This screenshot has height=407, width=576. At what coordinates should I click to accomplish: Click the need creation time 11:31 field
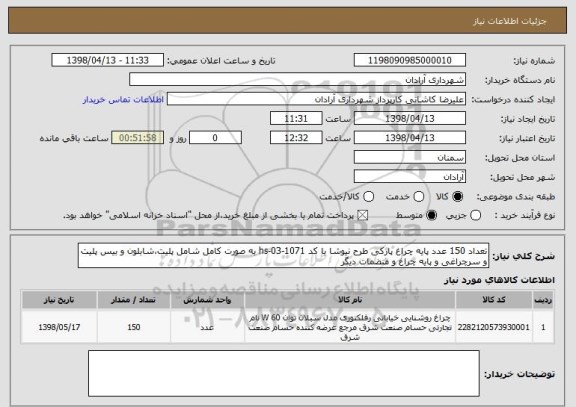coord(296,118)
